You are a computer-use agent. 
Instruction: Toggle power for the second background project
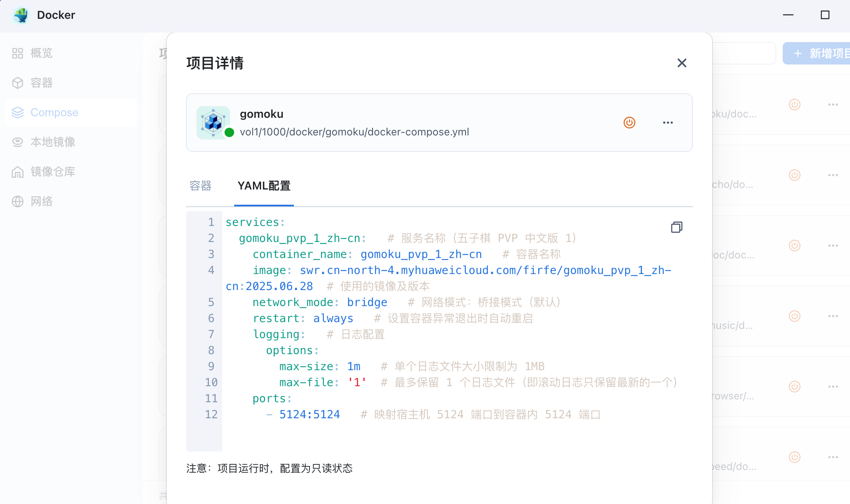[x=795, y=175]
